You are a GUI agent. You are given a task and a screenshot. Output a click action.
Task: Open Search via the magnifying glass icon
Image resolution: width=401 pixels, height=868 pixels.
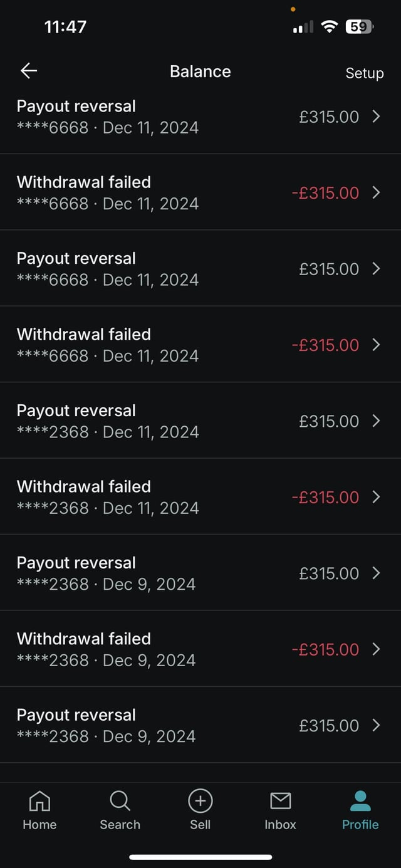coord(119,800)
